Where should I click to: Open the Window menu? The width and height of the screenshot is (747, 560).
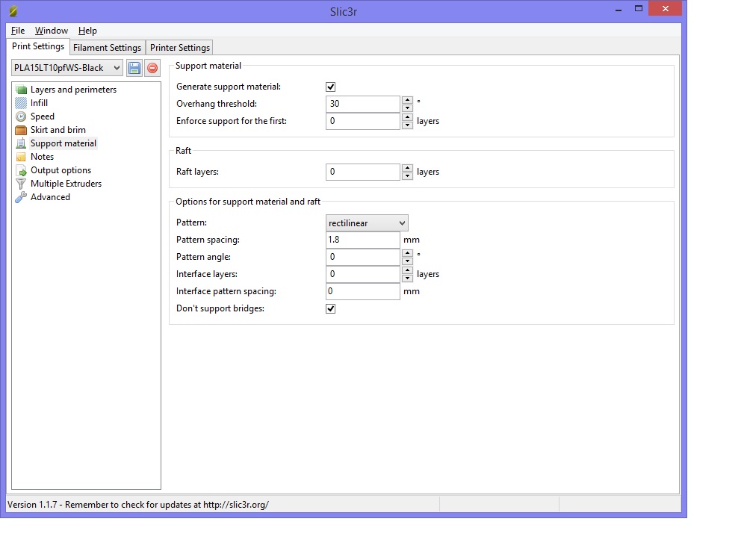point(52,31)
